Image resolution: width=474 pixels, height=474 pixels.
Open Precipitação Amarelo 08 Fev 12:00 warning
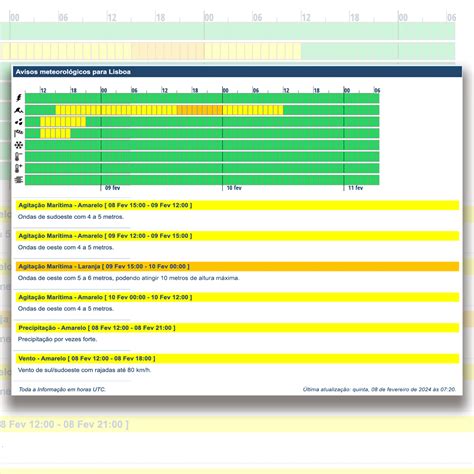coord(237,328)
